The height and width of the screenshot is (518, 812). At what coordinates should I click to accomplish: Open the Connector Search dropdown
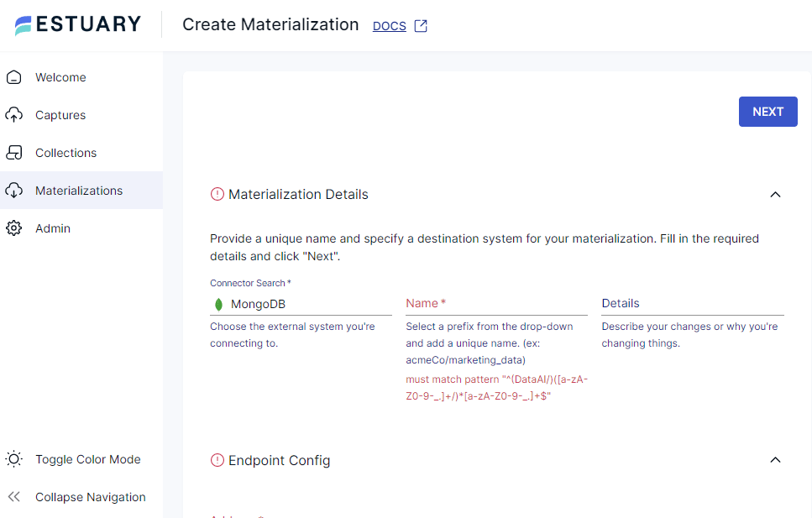point(301,305)
